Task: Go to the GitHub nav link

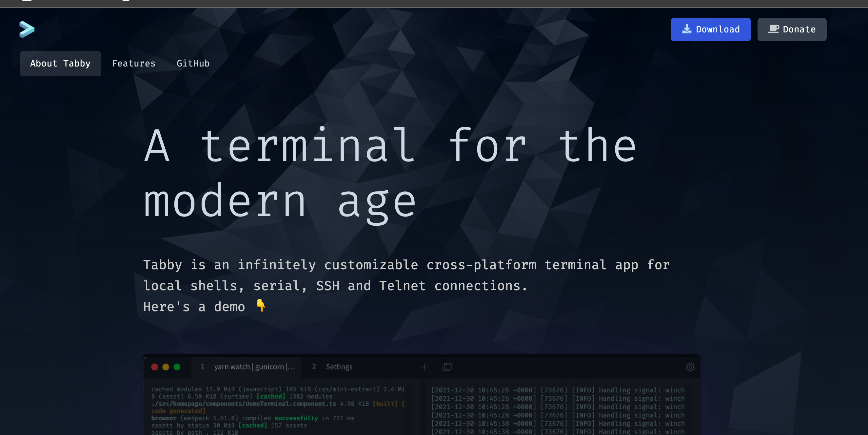Action: point(193,64)
